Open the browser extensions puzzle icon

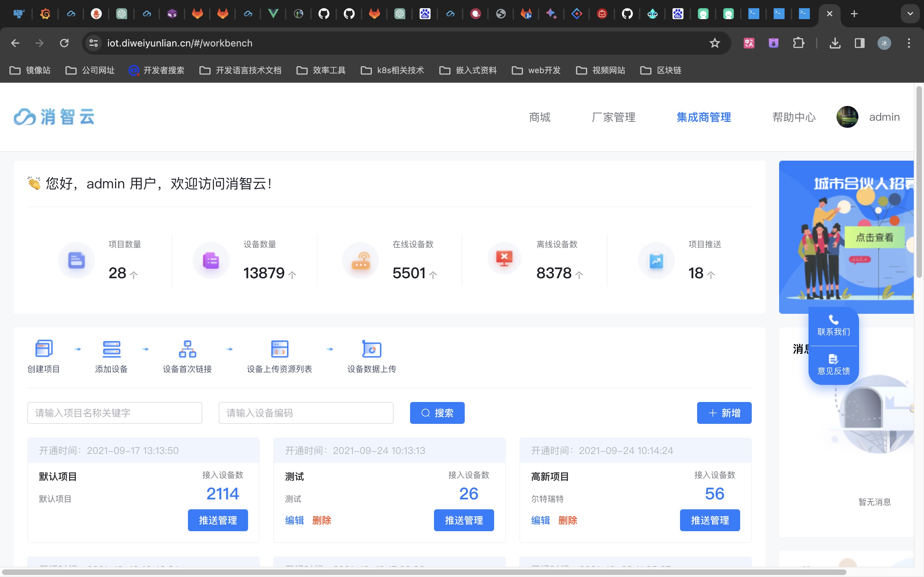point(798,43)
